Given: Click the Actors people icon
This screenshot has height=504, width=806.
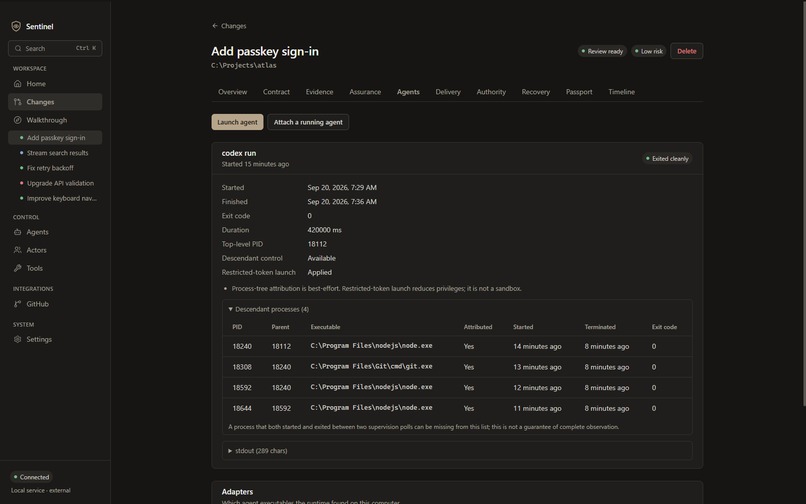Looking at the screenshot, I should point(17,250).
